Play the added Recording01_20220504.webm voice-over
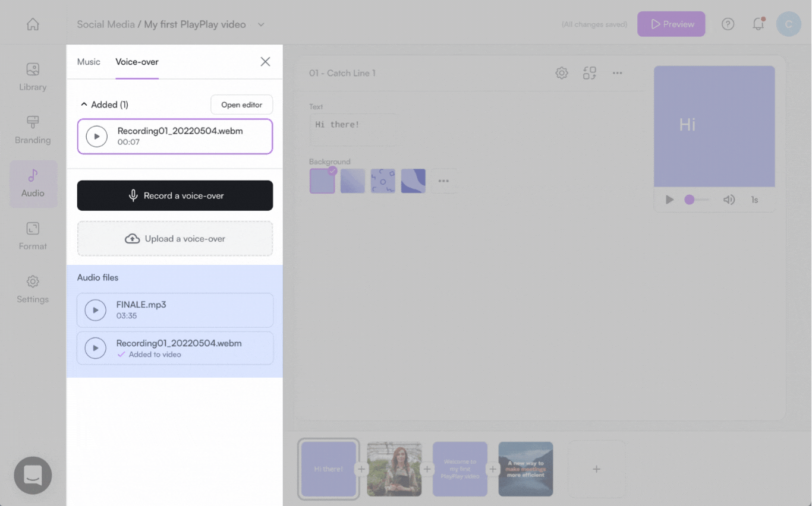This screenshot has height=506, width=812. coord(97,137)
